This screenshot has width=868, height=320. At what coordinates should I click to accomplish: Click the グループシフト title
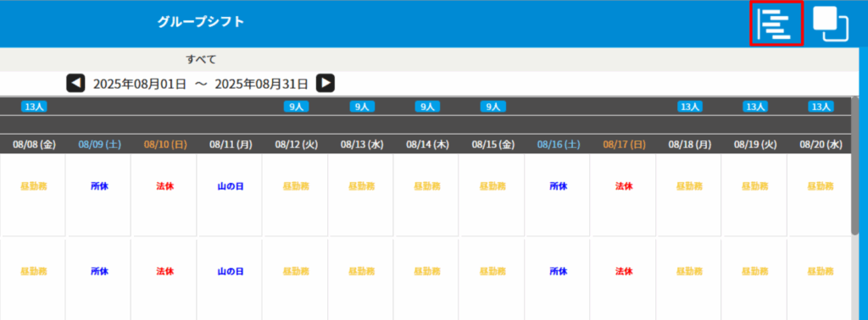coord(201,22)
